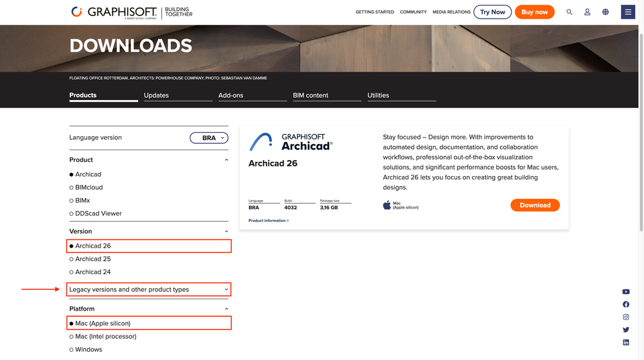644x360 pixels.
Task: Open the Instagram social icon
Action: [x=626, y=317]
